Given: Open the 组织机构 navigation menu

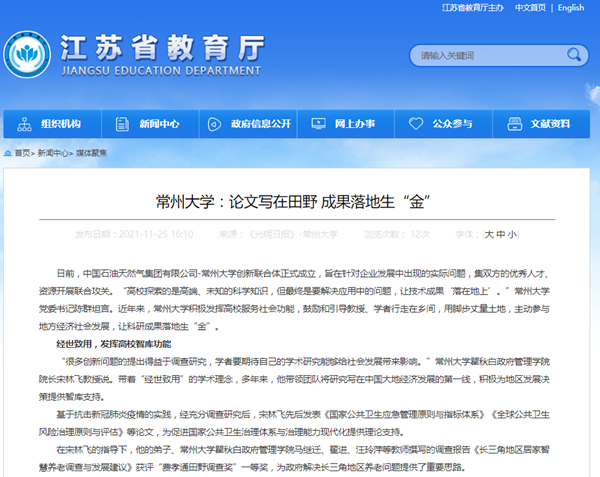Looking at the screenshot, I should click(61, 125).
